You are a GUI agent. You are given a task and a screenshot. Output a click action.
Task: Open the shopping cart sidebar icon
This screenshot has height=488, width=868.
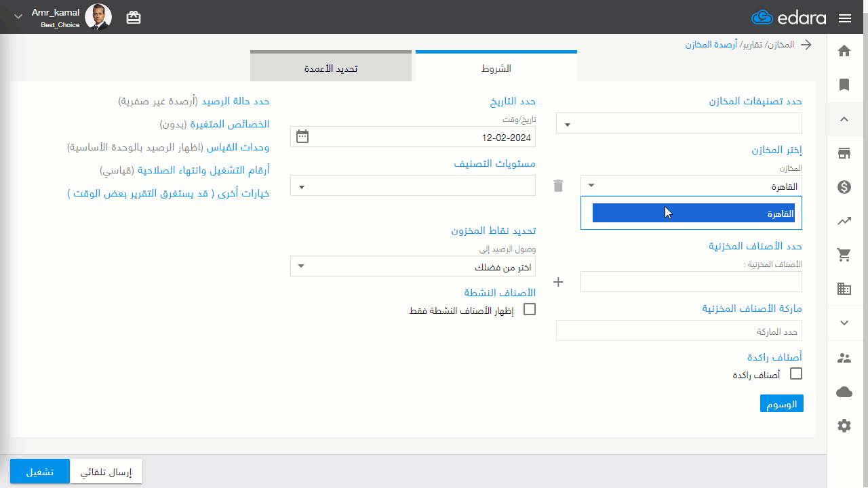(844, 255)
